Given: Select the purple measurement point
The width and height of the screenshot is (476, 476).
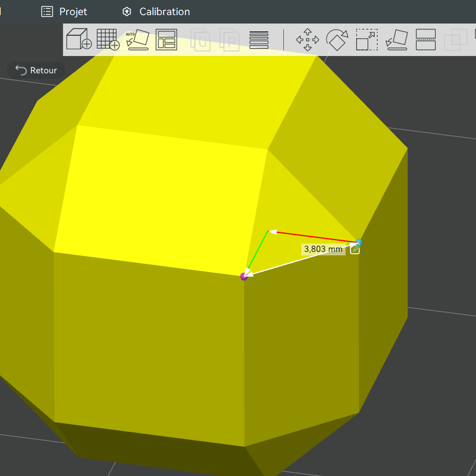Looking at the screenshot, I should (244, 276).
